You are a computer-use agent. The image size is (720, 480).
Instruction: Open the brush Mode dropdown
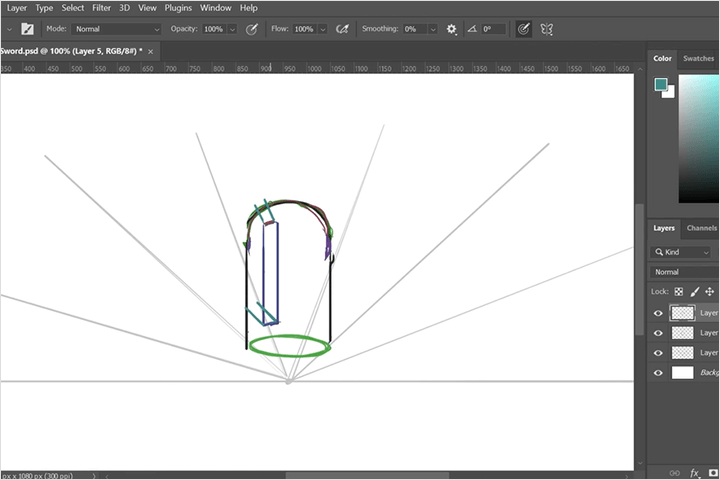(x=117, y=29)
